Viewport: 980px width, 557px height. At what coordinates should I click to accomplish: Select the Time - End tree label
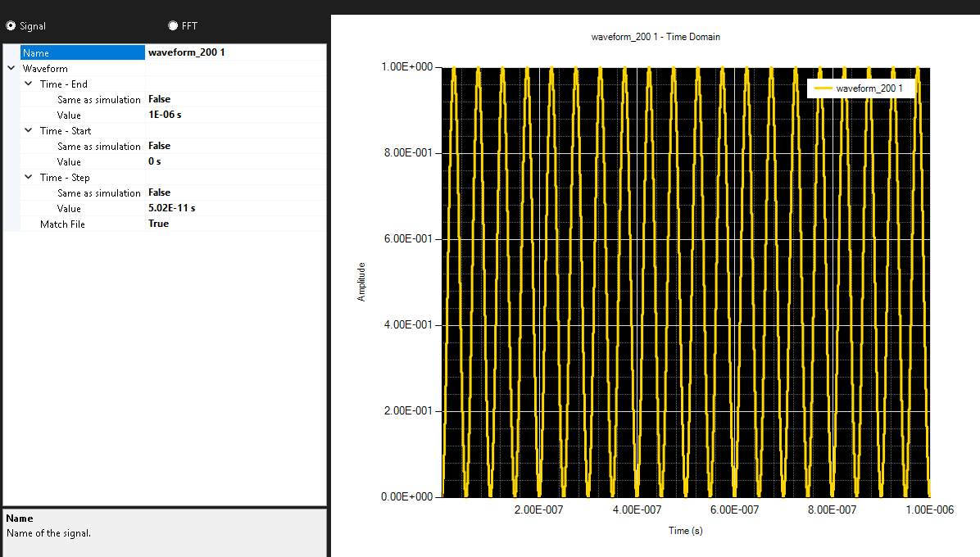pyautogui.click(x=64, y=84)
